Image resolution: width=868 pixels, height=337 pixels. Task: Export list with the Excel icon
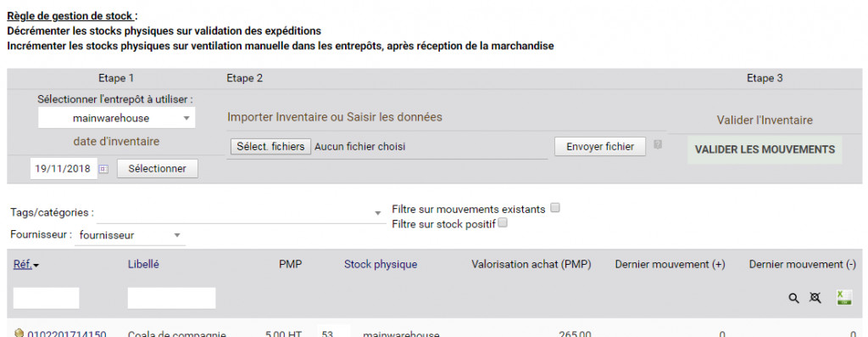tap(844, 298)
